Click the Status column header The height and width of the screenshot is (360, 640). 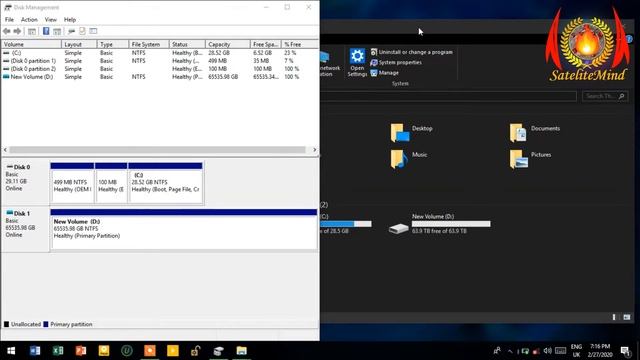point(187,44)
